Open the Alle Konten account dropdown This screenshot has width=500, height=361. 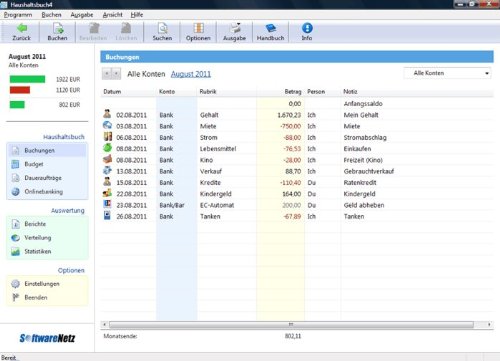[448, 73]
